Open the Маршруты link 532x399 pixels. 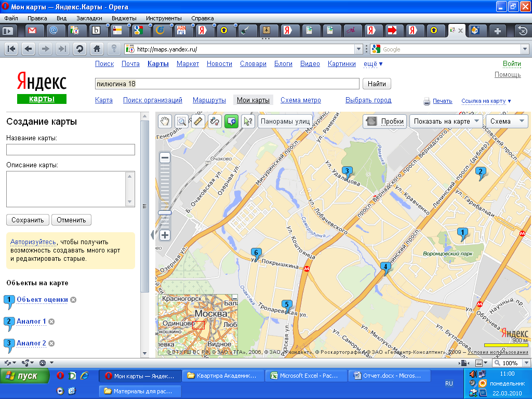(x=209, y=100)
